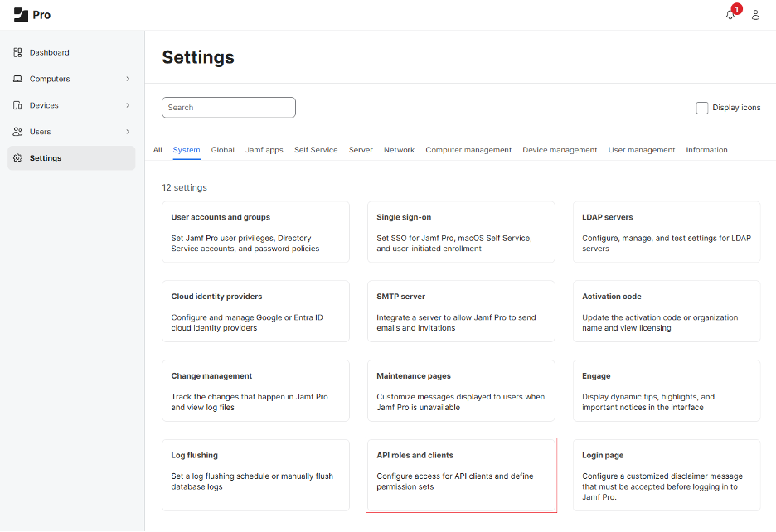
Task: Switch to the Global tab
Action: tap(223, 150)
